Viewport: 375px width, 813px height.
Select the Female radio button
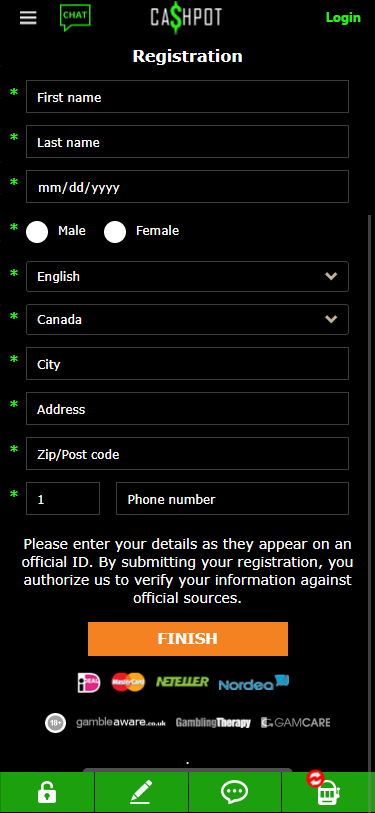click(x=115, y=232)
